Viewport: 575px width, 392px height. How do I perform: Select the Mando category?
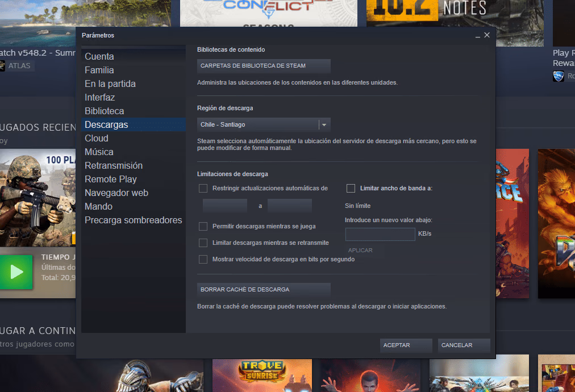click(98, 206)
